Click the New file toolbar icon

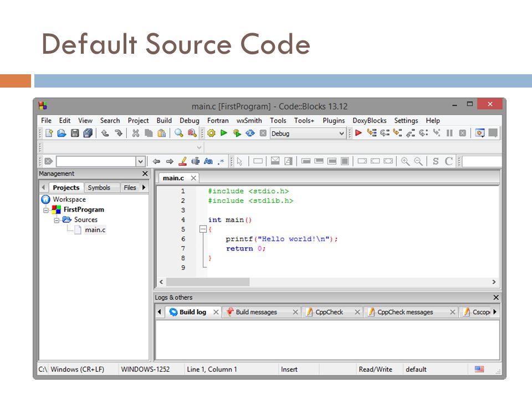49,134
